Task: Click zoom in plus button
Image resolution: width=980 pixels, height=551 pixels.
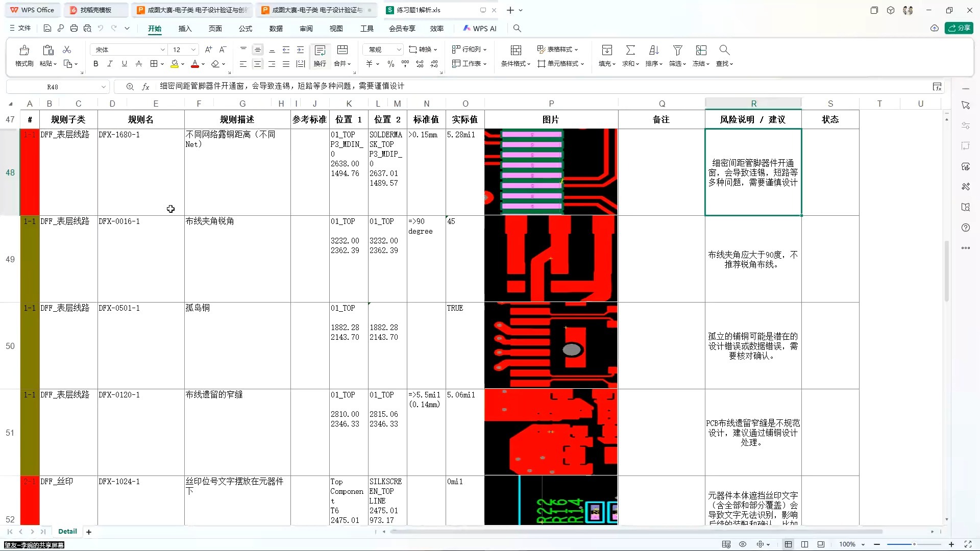Action: [951, 544]
